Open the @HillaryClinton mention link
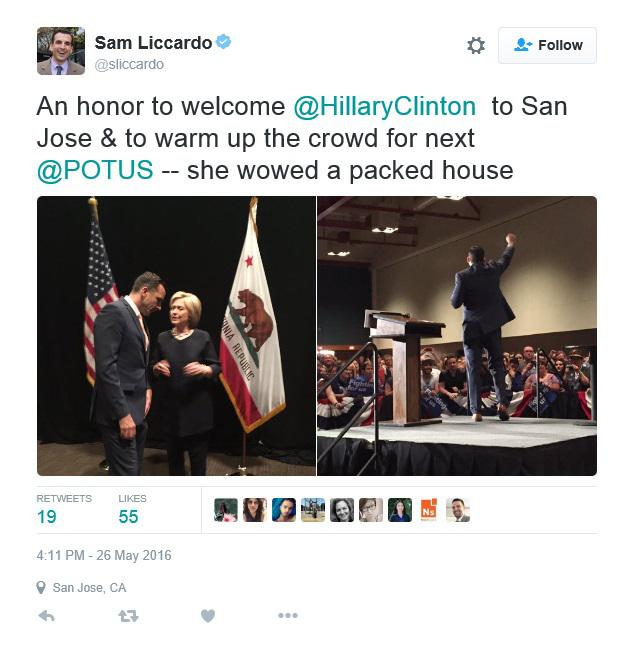The image size is (629, 657). pos(384,106)
